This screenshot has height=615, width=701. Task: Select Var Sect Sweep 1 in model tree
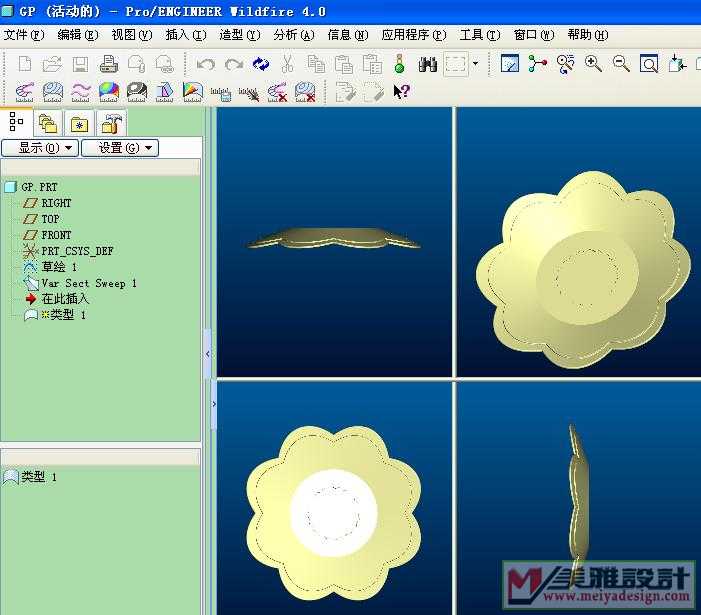coord(88,283)
